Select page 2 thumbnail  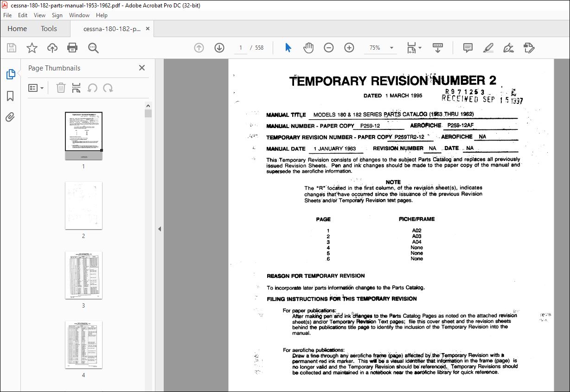pyautogui.click(x=83, y=206)
